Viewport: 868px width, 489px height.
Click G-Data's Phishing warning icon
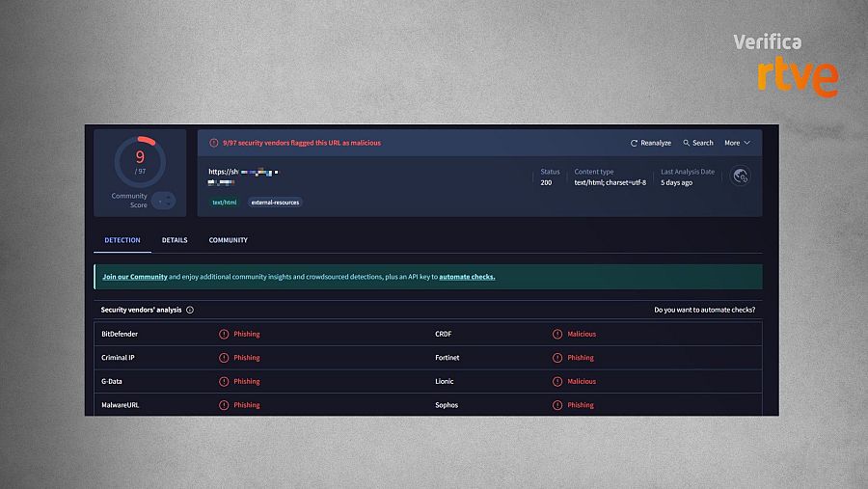(224, 382)
